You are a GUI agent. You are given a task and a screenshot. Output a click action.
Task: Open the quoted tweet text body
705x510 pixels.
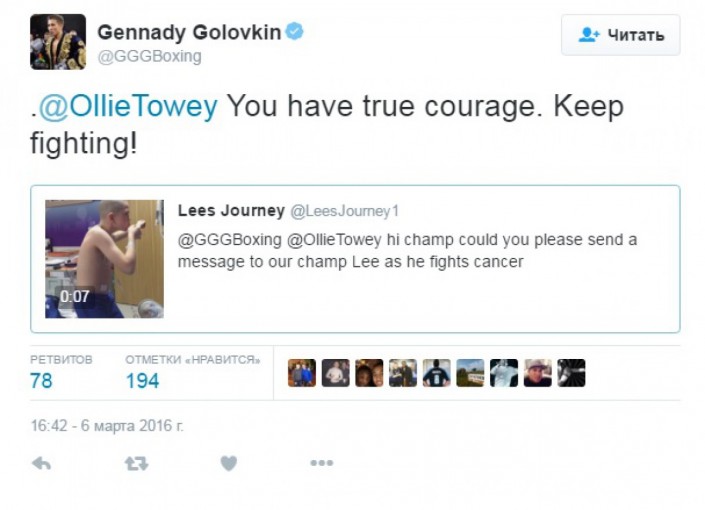[407, 250]
